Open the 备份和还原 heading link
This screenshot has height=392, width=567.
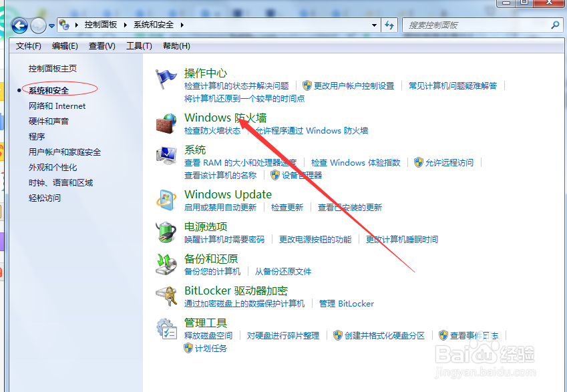click(x=211, y=259)
